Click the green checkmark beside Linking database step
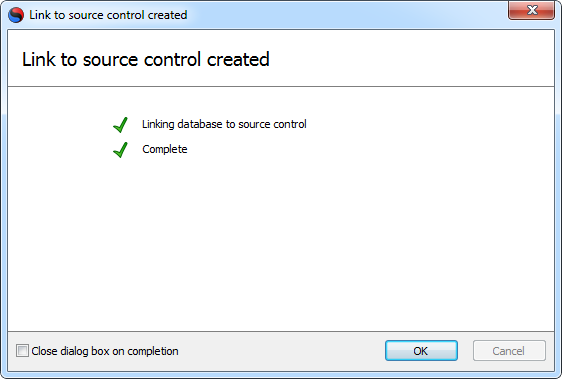The image size is (562, 379). (120, 125)
